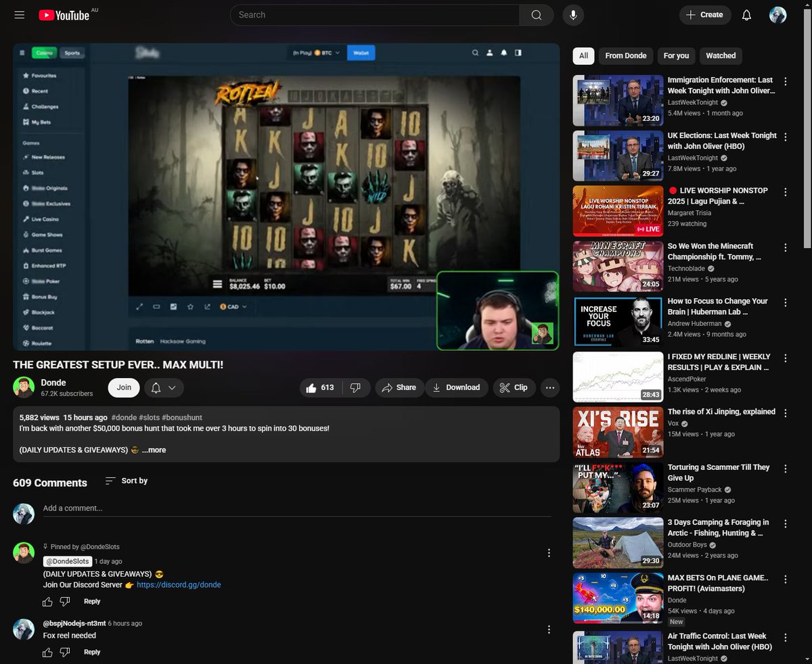Select the Watched filter chip

click(721, 55)
